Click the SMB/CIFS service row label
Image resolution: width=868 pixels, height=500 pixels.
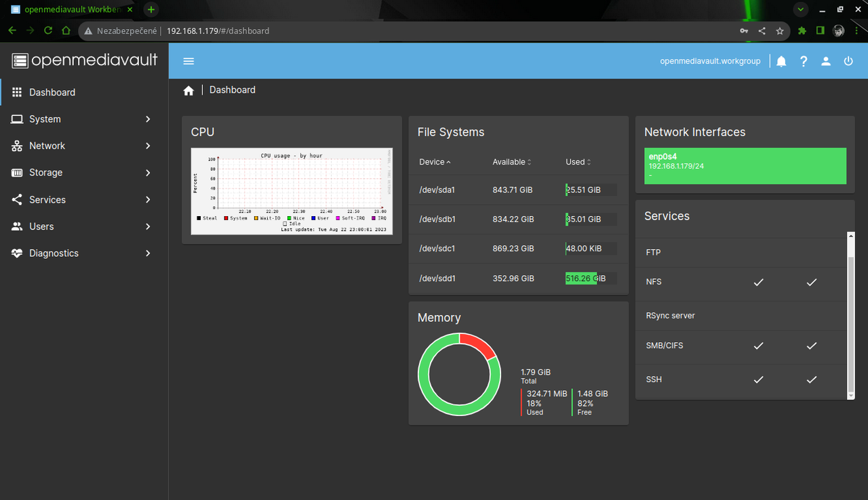point(665,346)
